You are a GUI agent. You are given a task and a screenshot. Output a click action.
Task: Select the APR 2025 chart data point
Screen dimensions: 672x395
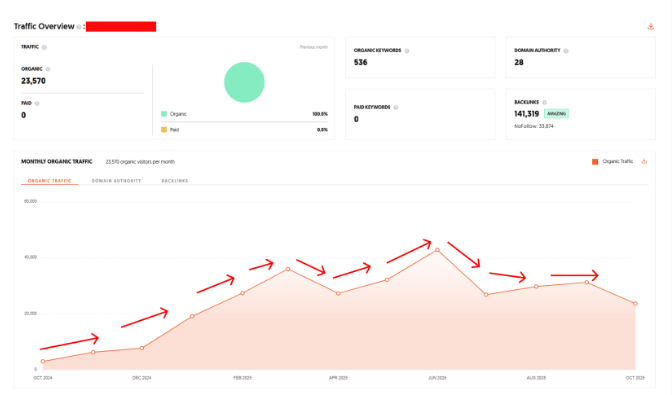coord(338,293)
